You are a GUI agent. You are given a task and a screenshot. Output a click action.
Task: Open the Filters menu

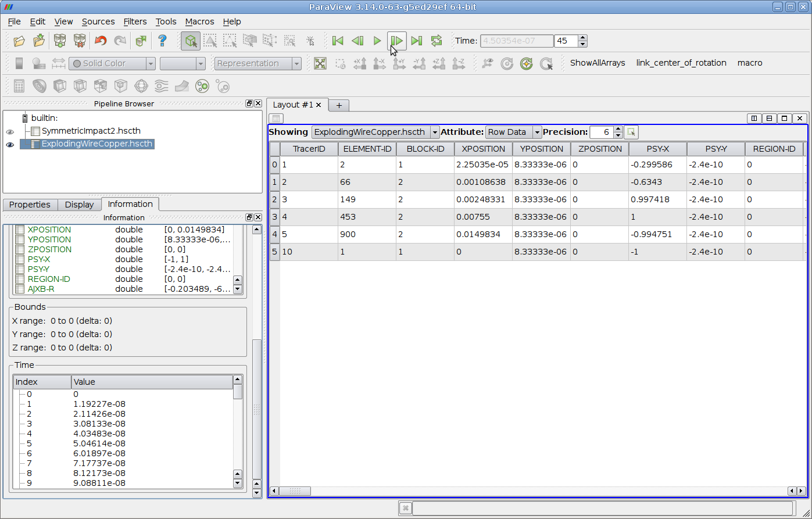[135, 22]
